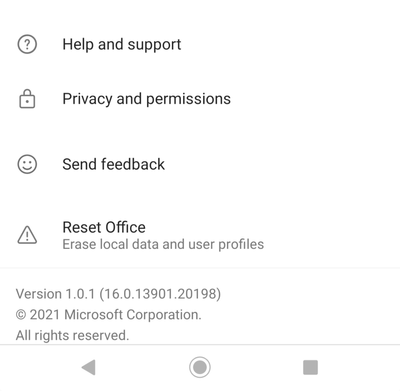400x391 pixels.
Task: Select Send feedback
Action: (200, 164)
